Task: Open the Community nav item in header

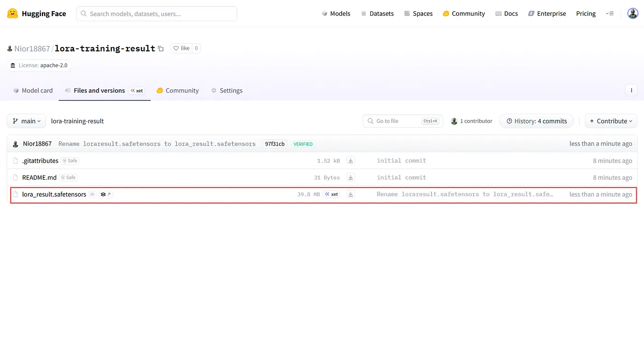Action: (x=464, y=14)
